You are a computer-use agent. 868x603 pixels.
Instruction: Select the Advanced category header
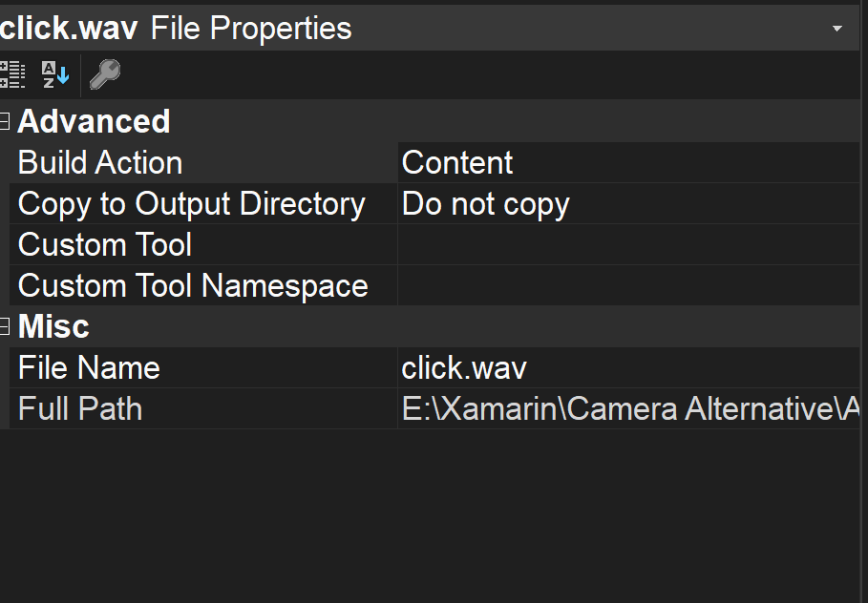click(x=94, y=120)
